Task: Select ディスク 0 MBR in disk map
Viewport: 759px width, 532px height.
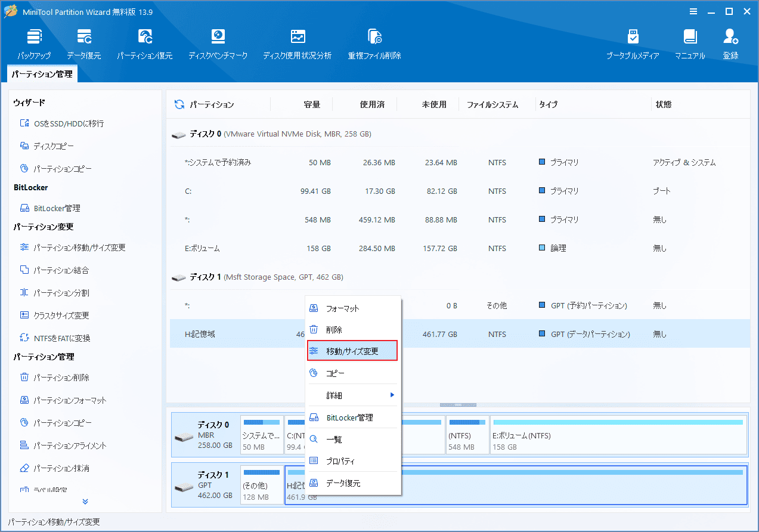Action: [206, 435]
